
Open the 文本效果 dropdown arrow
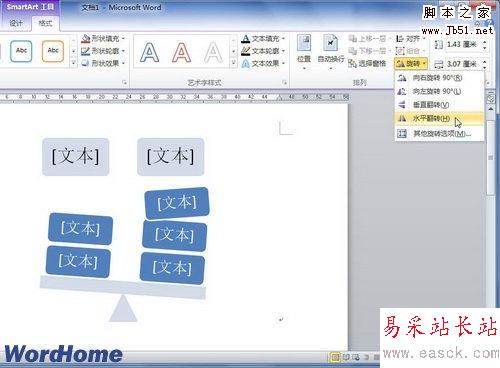283,63
